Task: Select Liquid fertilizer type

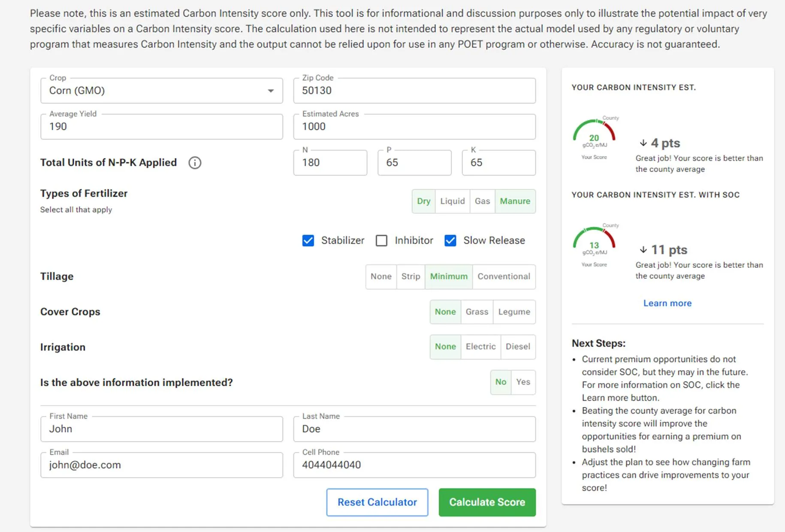Action: (x=453, y=201)
